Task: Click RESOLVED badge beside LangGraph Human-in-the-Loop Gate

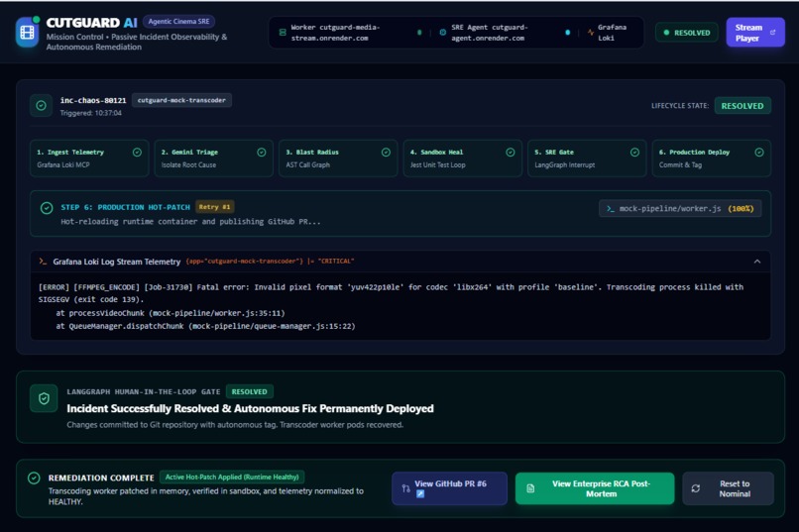Action: click(249, 391)
